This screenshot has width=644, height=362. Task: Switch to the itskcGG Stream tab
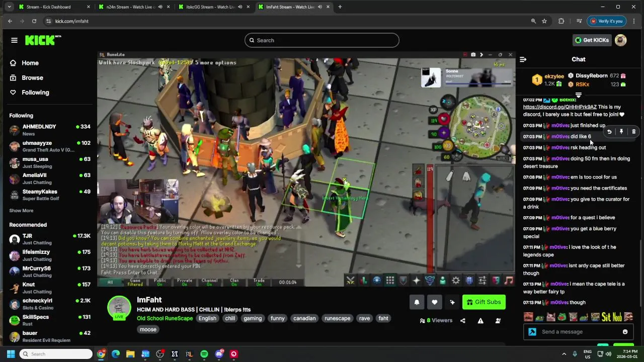(x=214, y=7)
